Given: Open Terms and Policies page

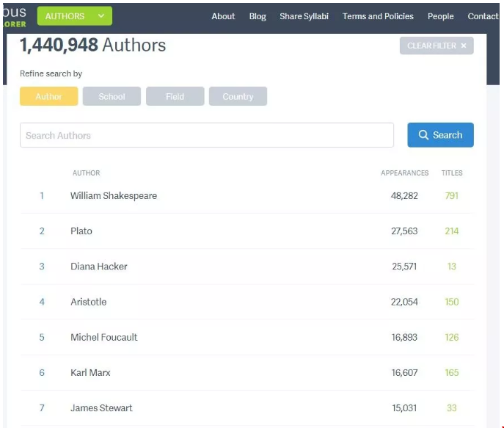Looking at the screenshot, I should tap(378, 16).
